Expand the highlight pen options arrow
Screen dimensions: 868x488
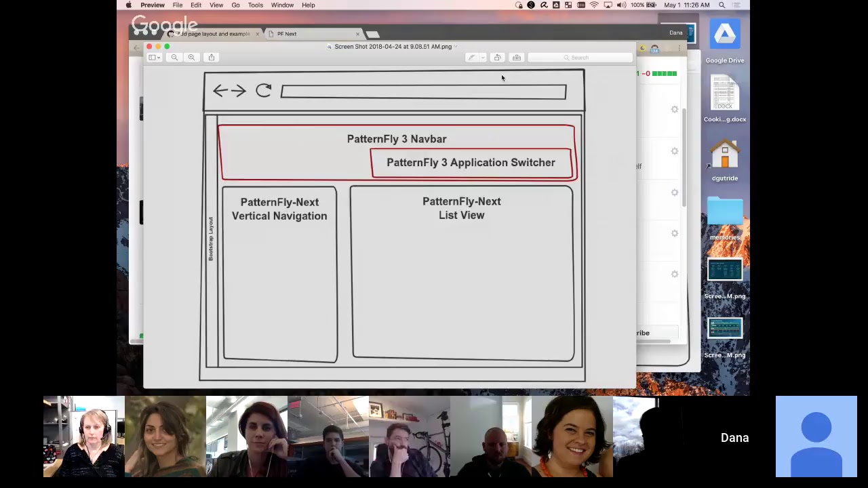click(482, 58)
